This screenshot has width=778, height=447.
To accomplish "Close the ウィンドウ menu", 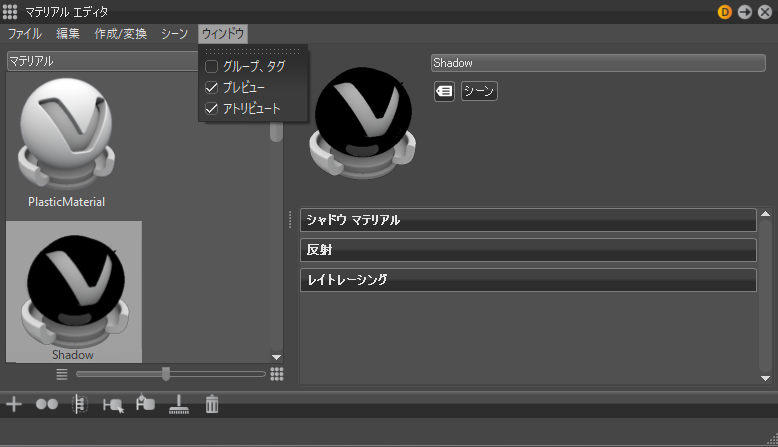I will (x=223, y=34).
